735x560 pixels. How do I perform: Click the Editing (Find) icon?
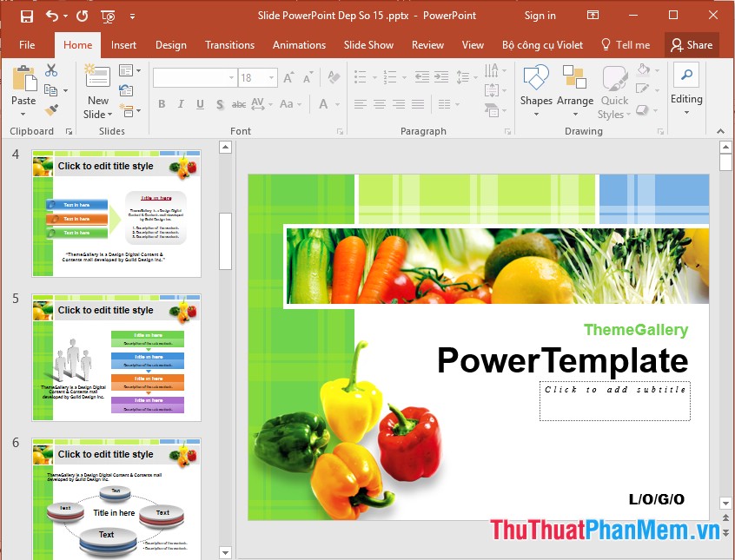686,76
